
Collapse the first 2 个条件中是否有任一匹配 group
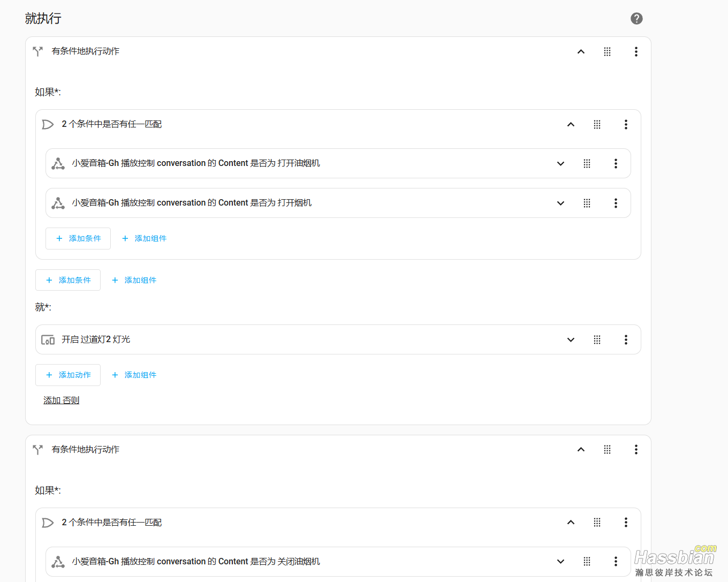pos(571,125)
